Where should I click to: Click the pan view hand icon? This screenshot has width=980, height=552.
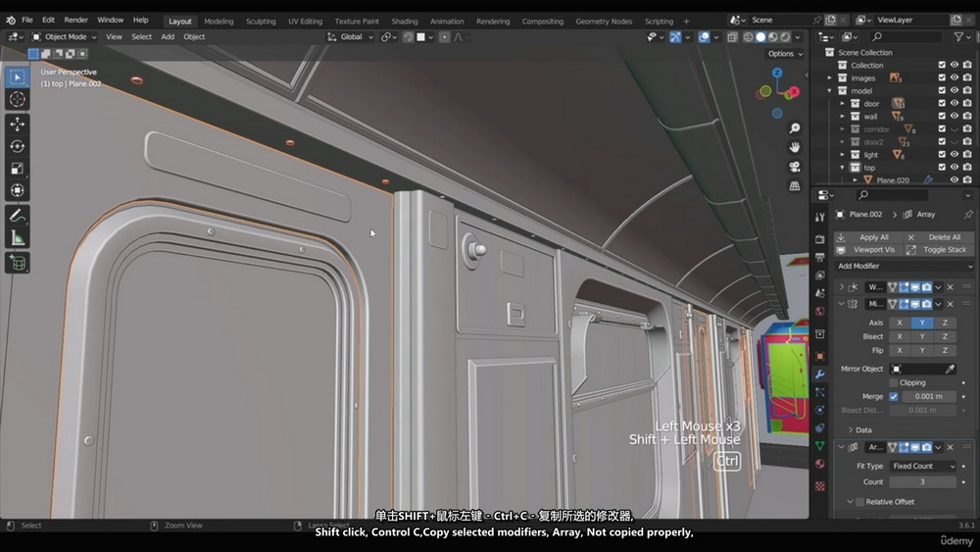coord(795,147)
